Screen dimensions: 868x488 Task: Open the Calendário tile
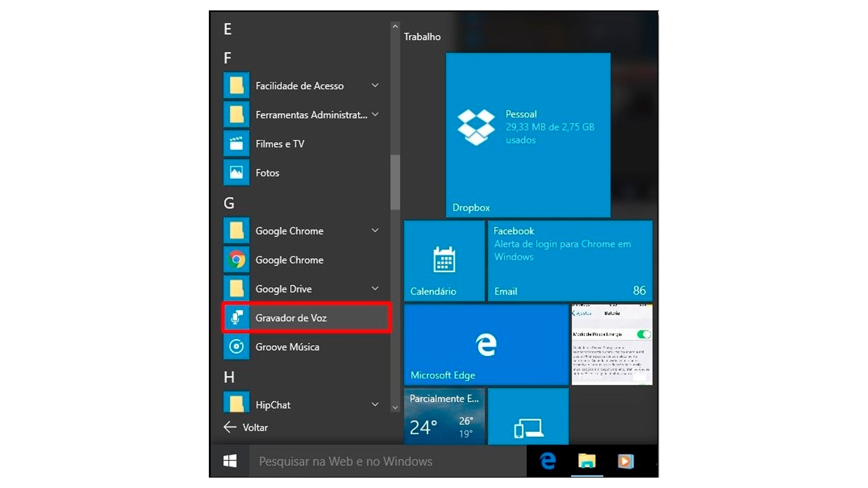pos(444,261)
